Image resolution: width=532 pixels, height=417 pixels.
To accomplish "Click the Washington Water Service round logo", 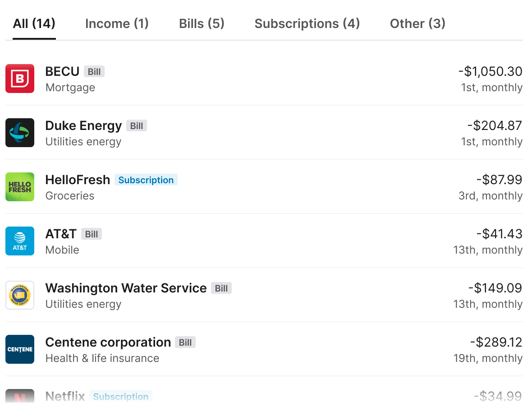I will coord(20,295).
